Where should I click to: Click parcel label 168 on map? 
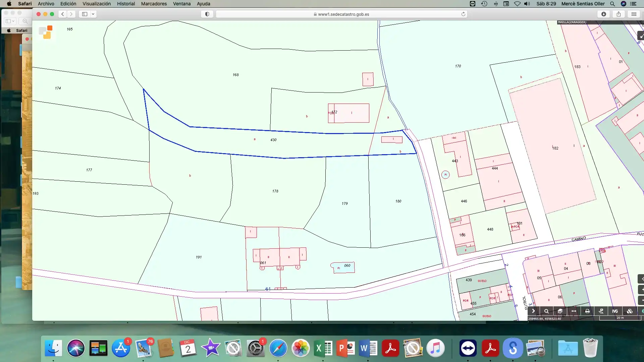236,75
